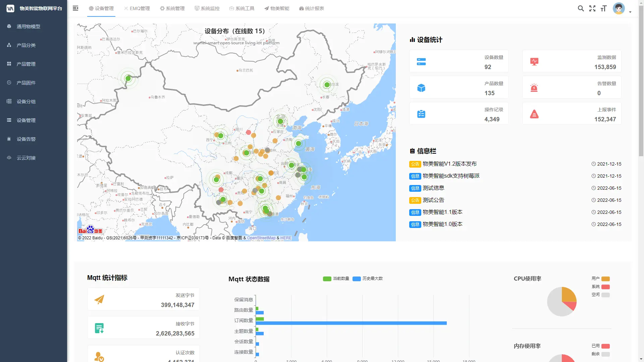Image resolution: width=644 pixels, height=362 pixels.
Task: Toggle the sidebar collapse hamburger
Action: pos(75,8)
